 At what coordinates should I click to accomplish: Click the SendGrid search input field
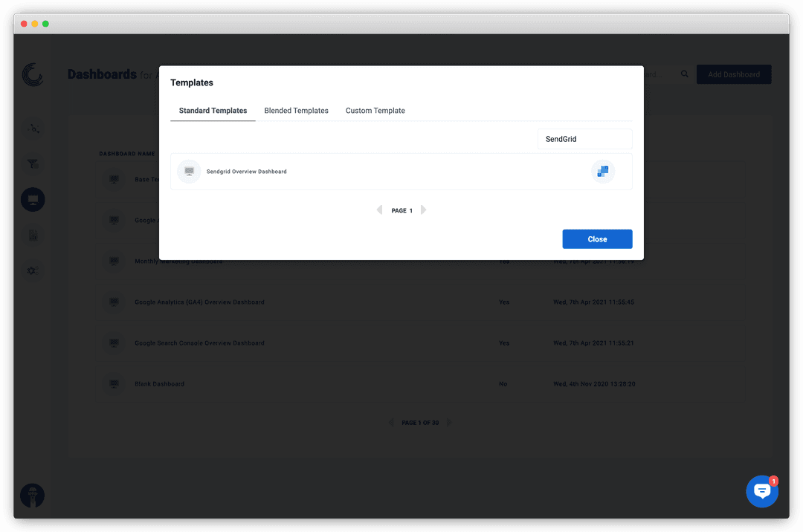[x=584, y=139]
